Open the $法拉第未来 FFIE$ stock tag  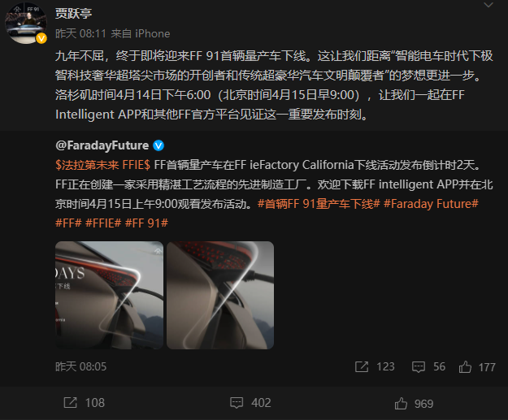(x=102, y=165)
